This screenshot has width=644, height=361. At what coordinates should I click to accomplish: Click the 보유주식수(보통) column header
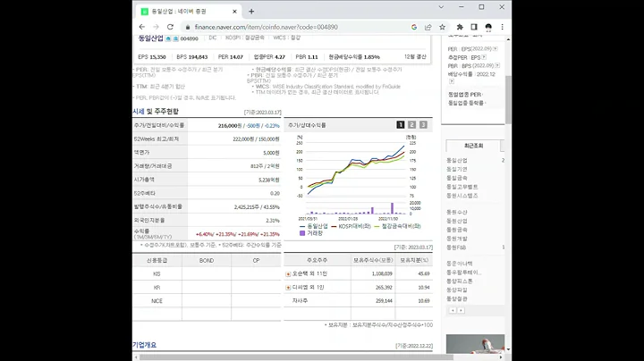pyautogui.click(x=373, y=260)
